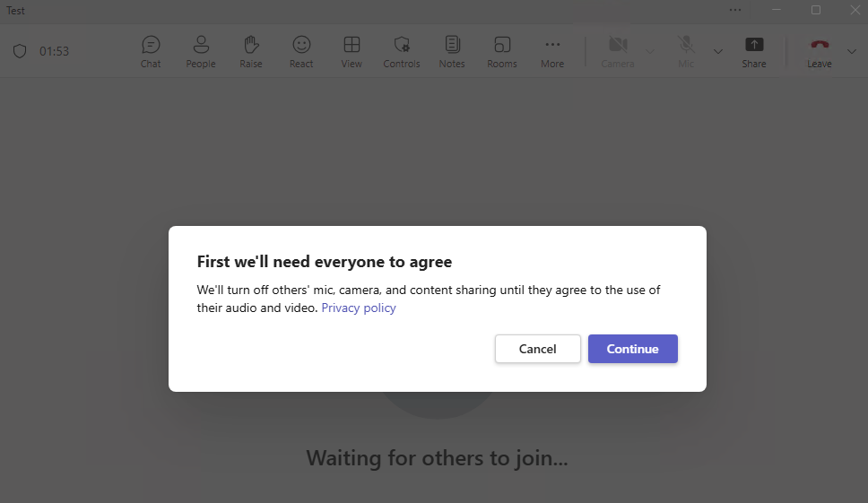Expand the Leave options dropdown arrow
Viewport: 868px width, 503px height.
(x=851, y=51)
